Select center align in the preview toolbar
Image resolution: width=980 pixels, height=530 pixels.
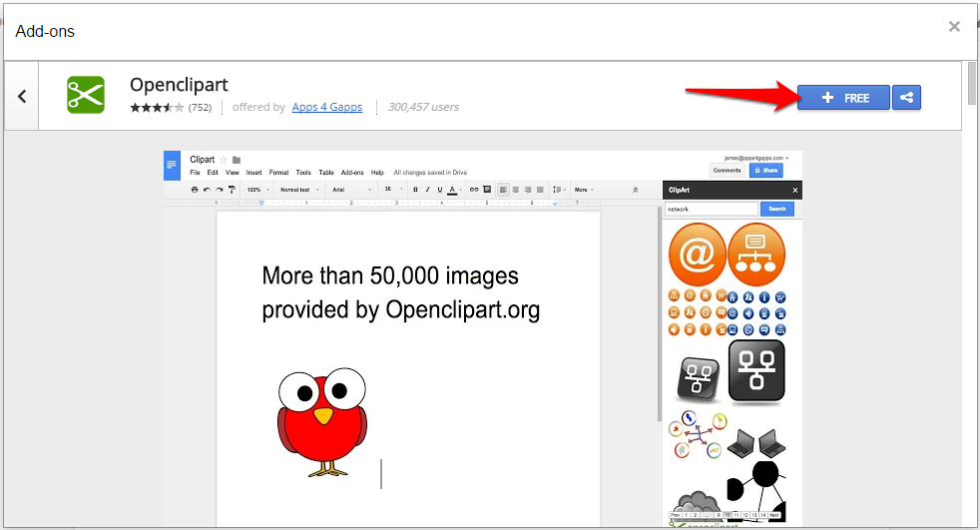(x=516, y=190)
